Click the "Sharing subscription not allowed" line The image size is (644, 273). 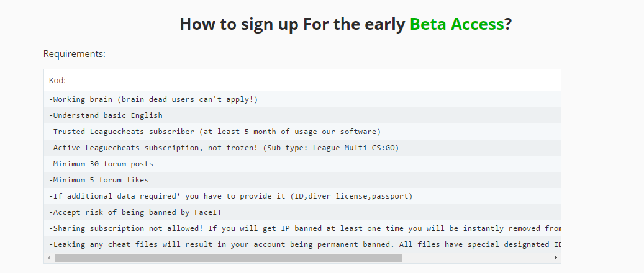click(x=302, y=228)
